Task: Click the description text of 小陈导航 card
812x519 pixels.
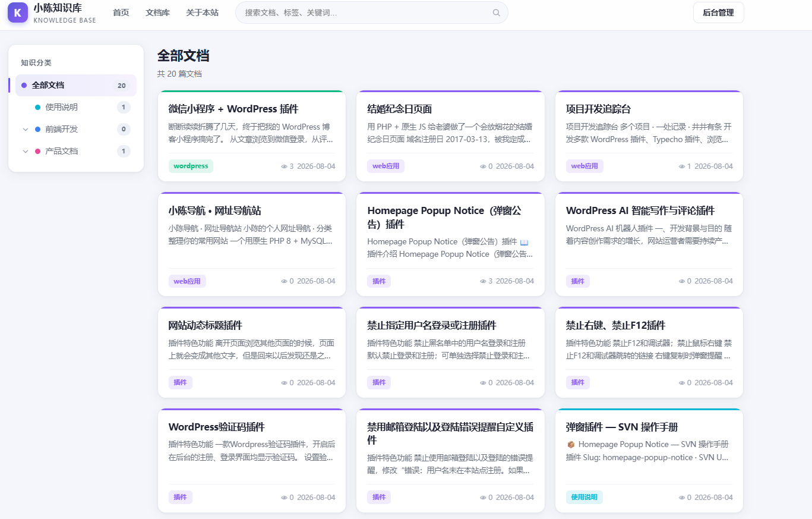Action: [251, 235]
